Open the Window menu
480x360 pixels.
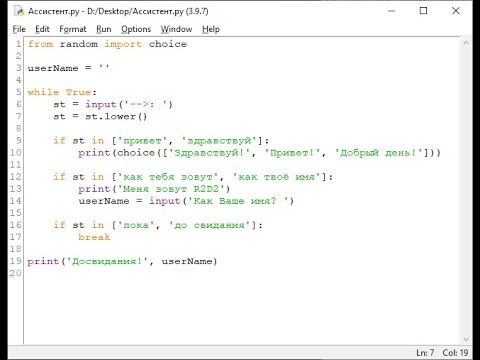[176, 29]
